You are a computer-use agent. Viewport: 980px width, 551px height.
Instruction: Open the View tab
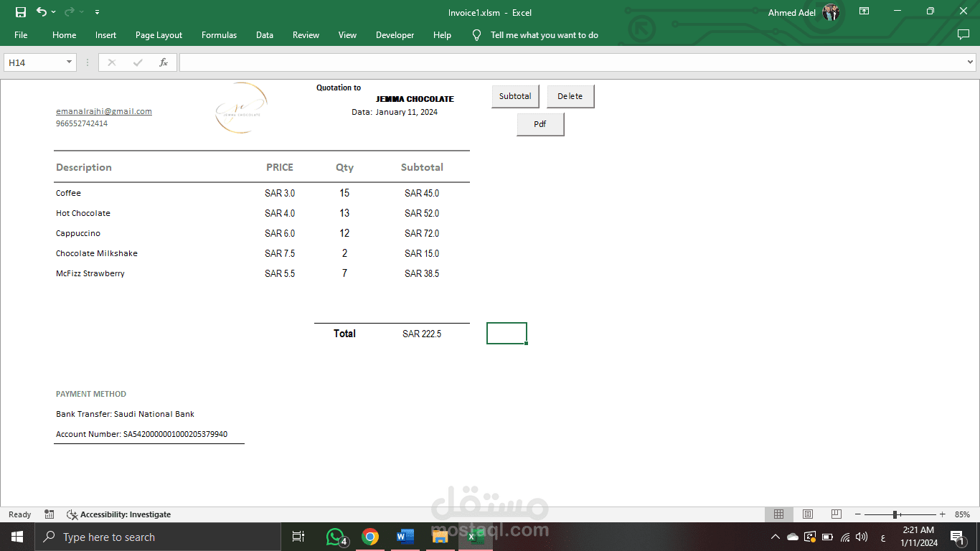347,35
